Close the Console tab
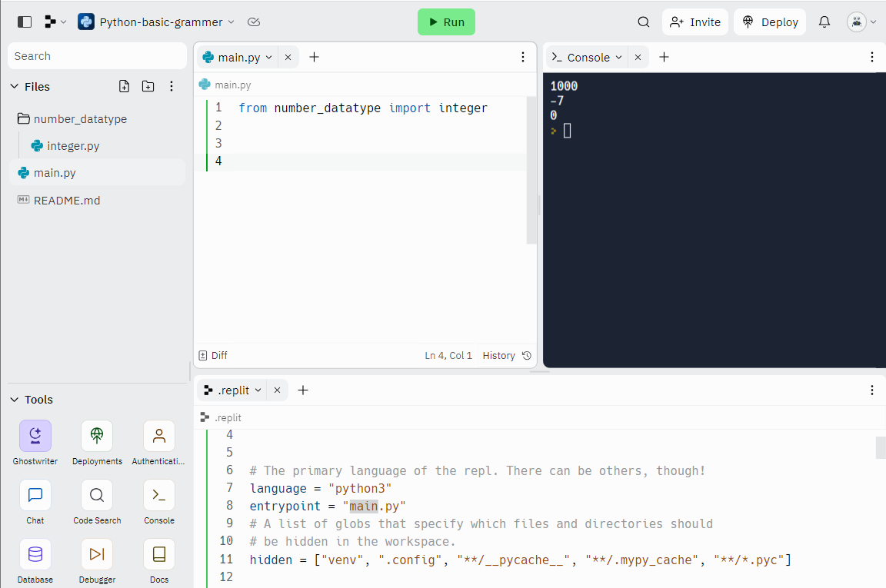This screenshot has width=886, height=588. tap(638, 57)
